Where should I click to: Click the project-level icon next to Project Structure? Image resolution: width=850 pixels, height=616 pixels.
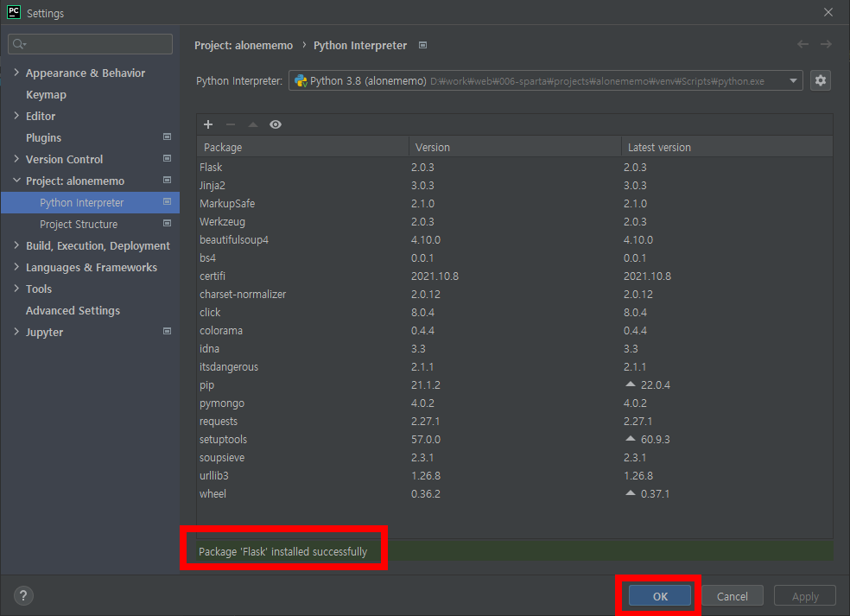167,224
